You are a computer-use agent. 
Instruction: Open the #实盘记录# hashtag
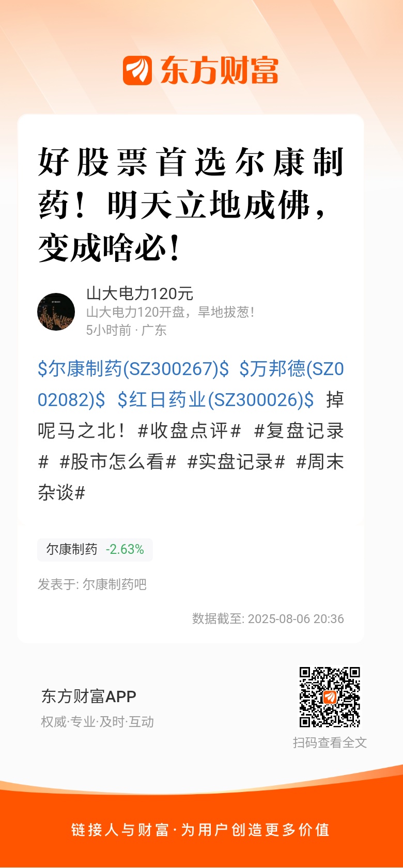(236, 462)
